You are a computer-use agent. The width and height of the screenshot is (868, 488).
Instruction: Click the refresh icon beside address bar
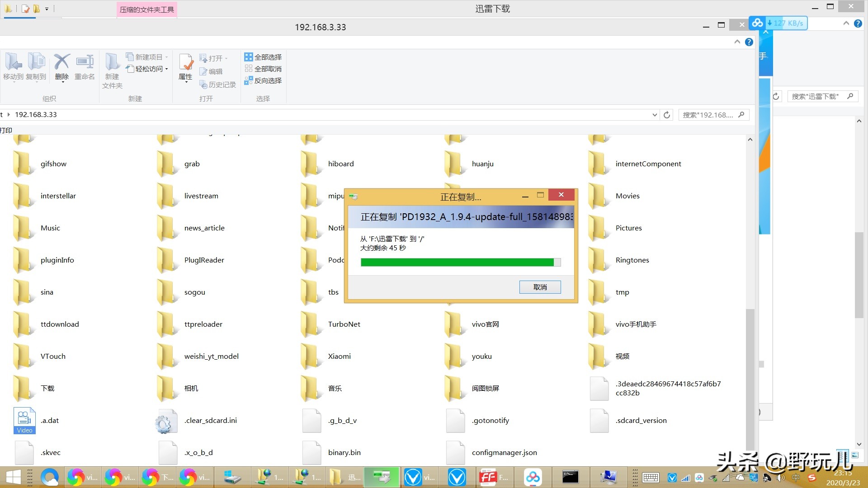point(666,115)
